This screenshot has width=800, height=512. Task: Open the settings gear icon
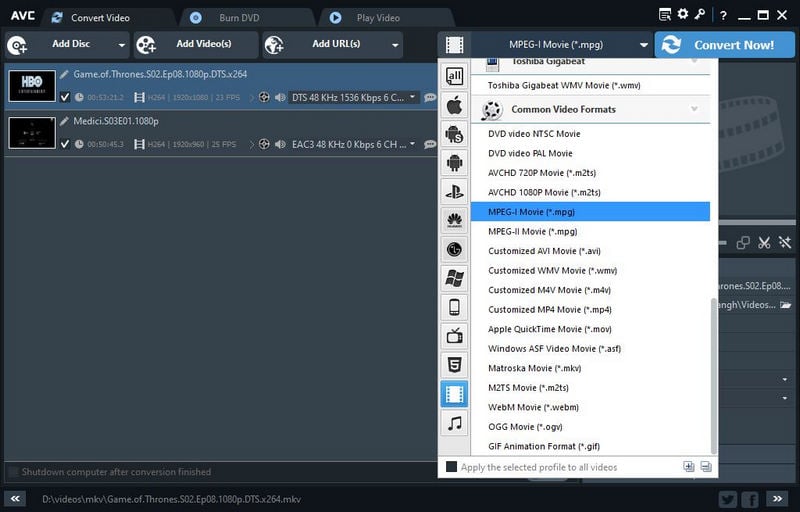pyautogui.click(x=683, y=14)
